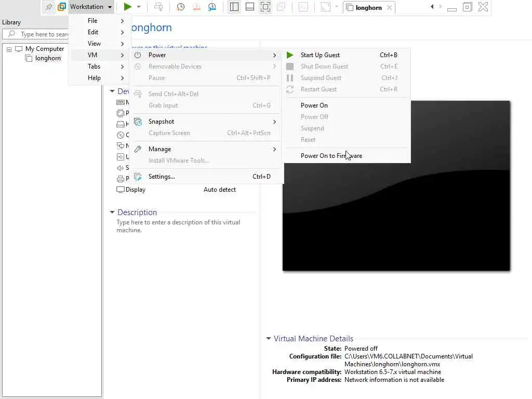
Task: Open the Power submenu item
Action: tap(206, 55)
